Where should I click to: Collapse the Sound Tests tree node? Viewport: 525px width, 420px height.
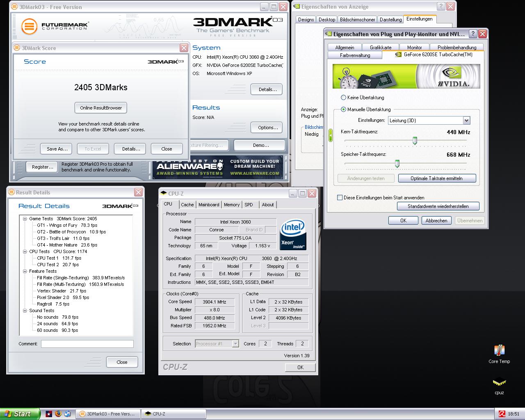(25, 310)
